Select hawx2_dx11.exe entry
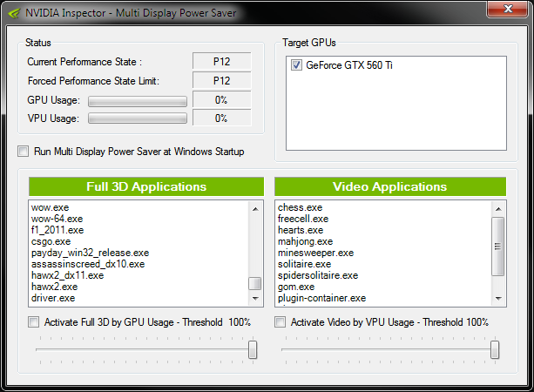Viewport: 534px width, 392px height. [67, 275]
